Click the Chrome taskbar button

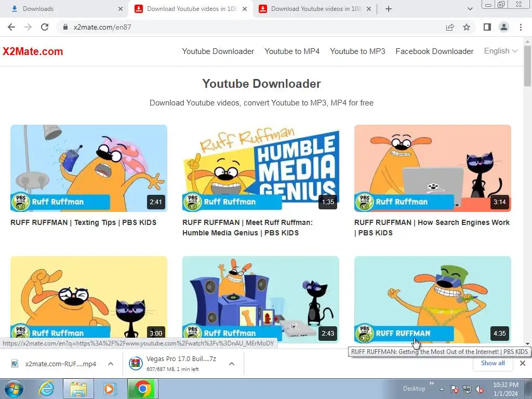[x=143, y=389]
